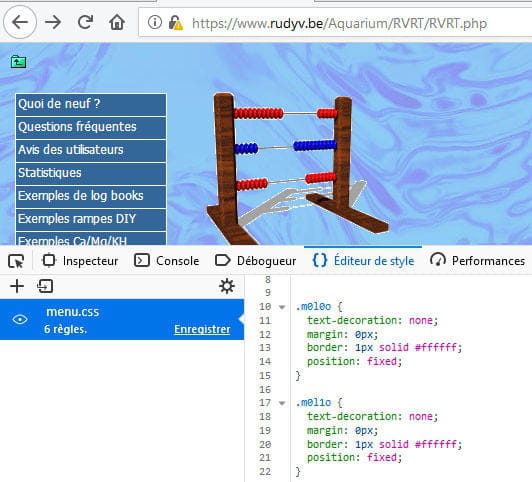The height and width of the screenshot is (482, 532).
Task: Toggle menu.css visibility eye icon
Action: 20,320
